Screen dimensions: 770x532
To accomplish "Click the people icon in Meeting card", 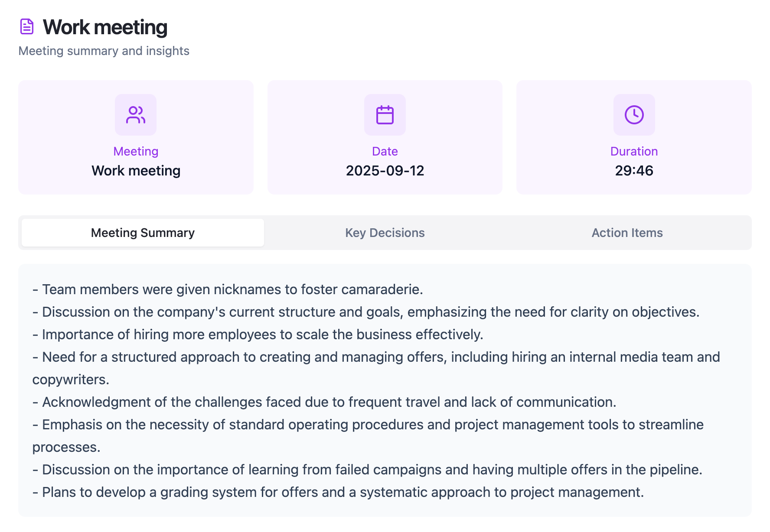I will (136, 115).
